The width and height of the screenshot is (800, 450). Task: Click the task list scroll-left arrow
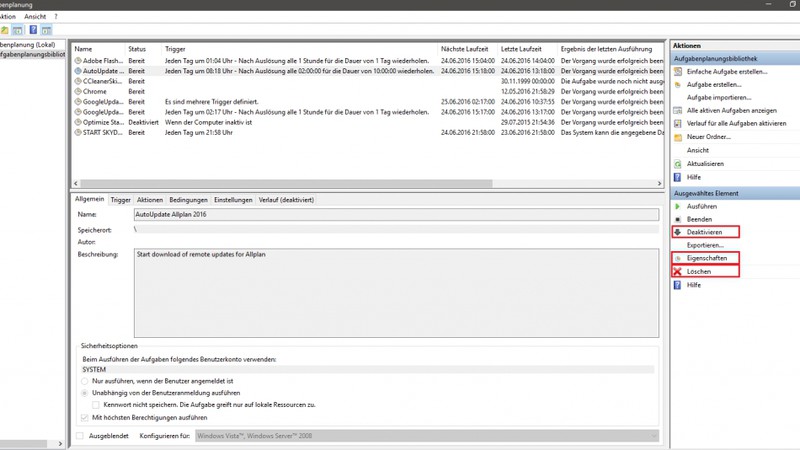pyautogui.click(x=76, y=183)
